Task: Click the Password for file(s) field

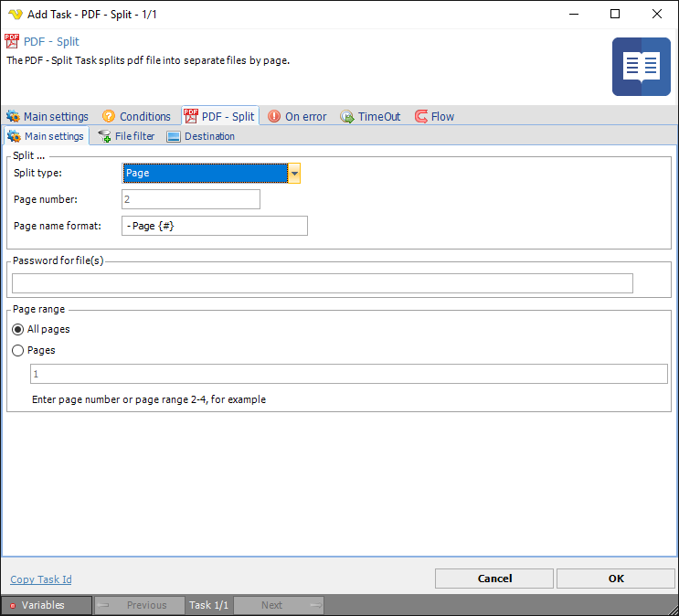Action: coord(322,283)
